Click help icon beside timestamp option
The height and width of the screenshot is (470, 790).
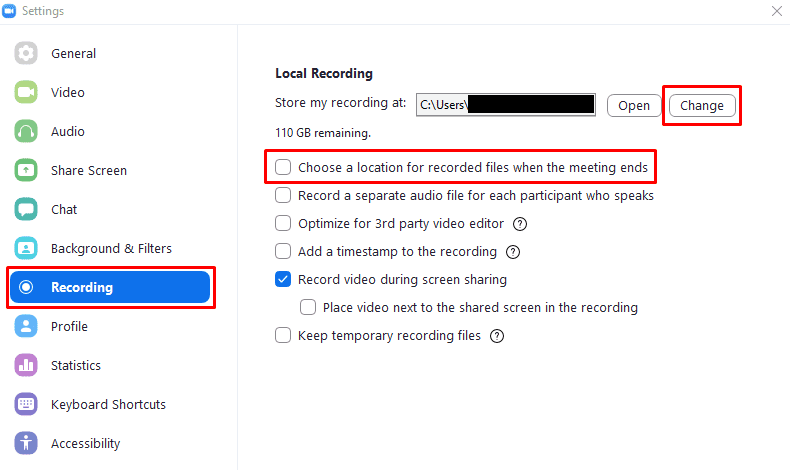click(x=513, y=252)
